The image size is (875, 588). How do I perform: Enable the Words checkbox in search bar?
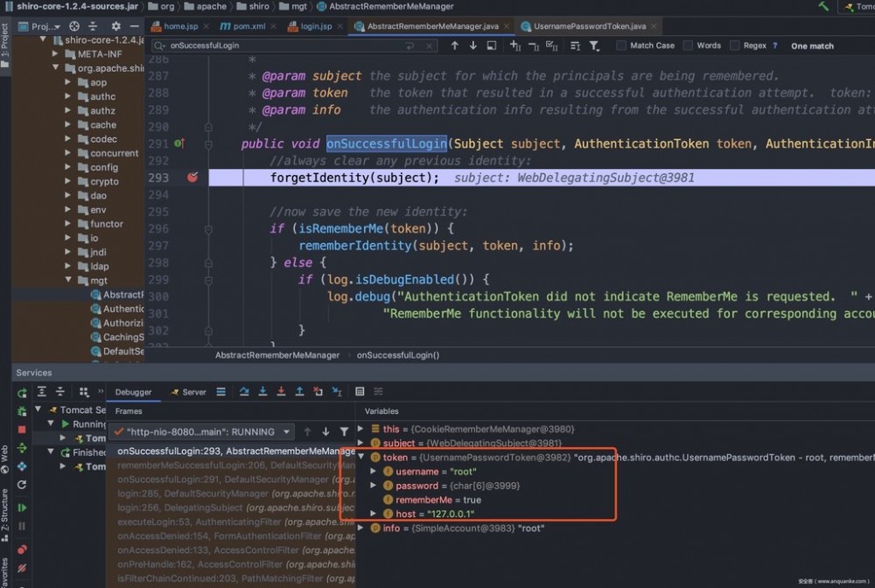pyautogui.click(x=689, y=45)
